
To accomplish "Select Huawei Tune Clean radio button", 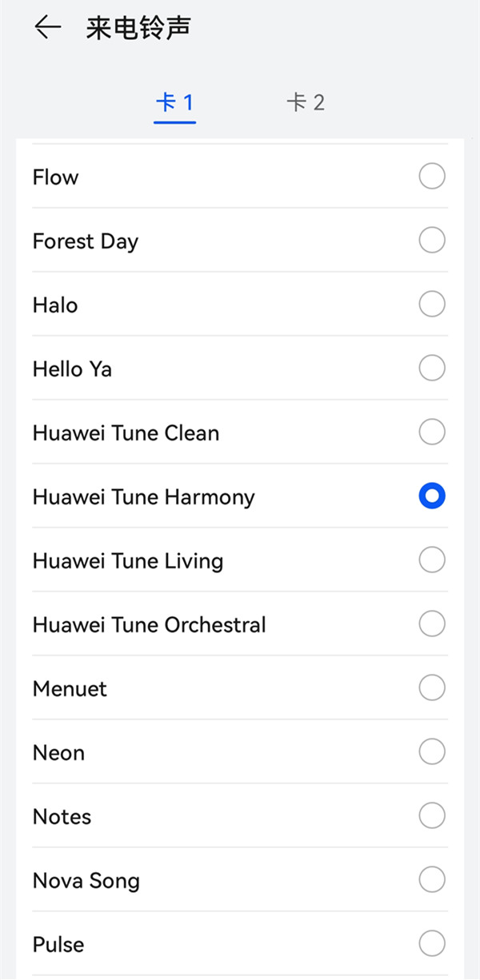I will pyautogui.click(x=432, y=432).
